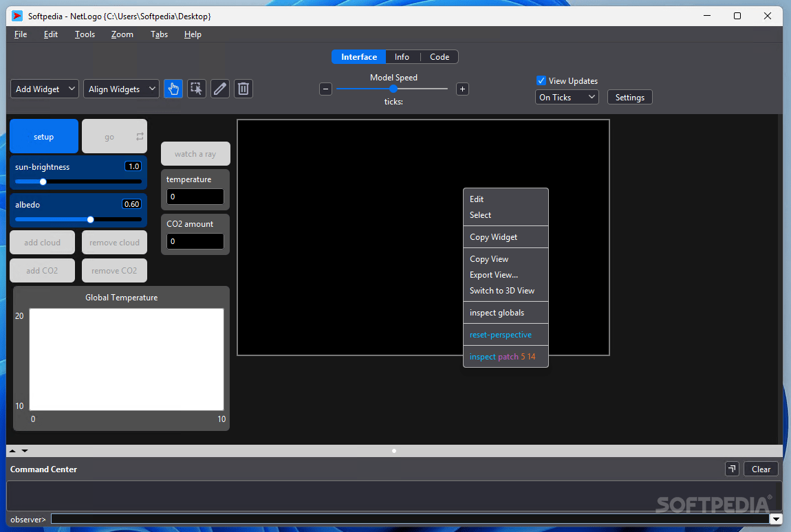Choose Edit in the context menu

(x=506, y=199)
